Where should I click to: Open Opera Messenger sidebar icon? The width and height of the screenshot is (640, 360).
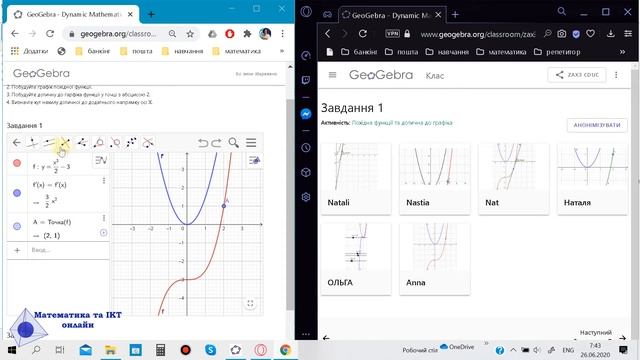point(306,114)
